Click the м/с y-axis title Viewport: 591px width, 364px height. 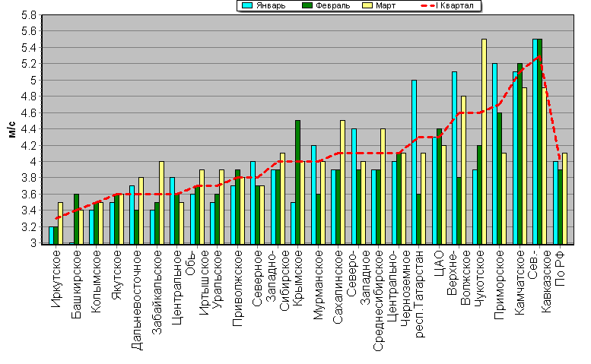point(12,129)
